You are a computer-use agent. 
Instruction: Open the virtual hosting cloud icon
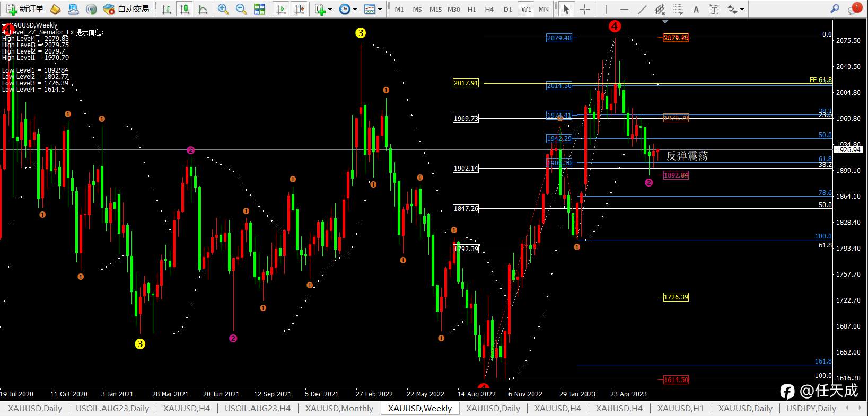click(73, 9)
